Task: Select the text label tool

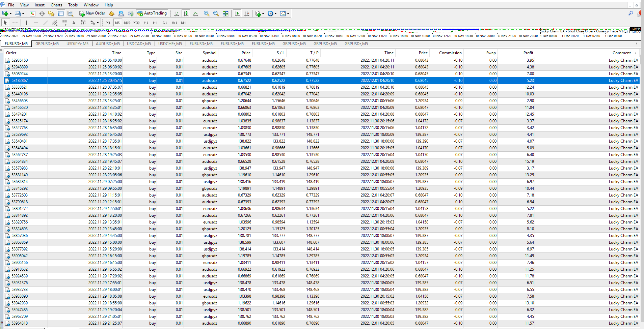Action: pyautogui.click(x=83, y=23)
